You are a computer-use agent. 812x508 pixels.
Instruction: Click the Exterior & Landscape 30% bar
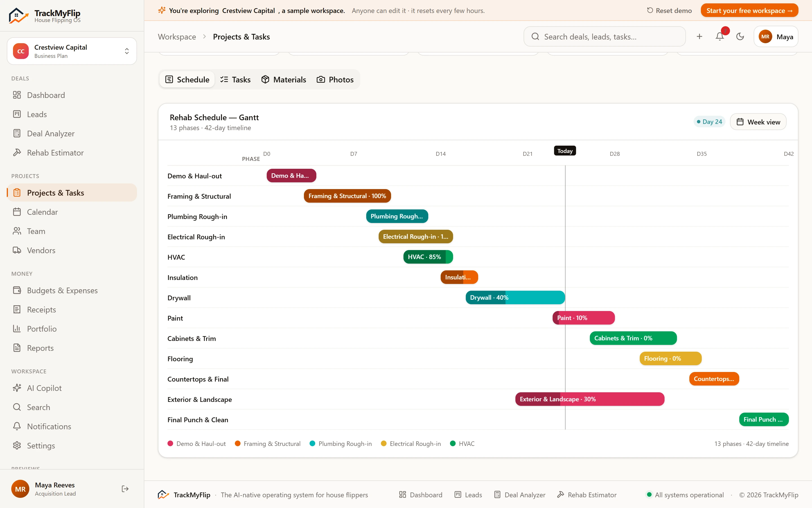click(x=590, y=399)
